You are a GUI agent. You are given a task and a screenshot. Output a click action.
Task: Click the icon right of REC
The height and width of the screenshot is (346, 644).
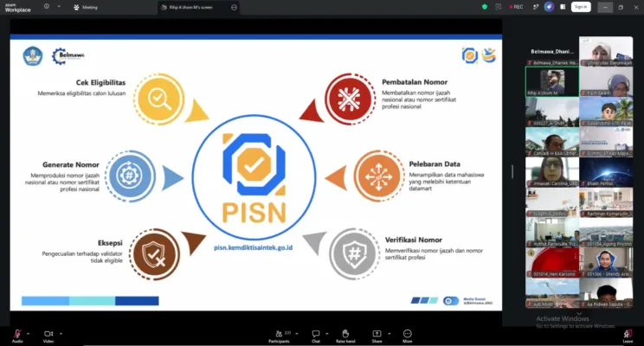(536, 7)
